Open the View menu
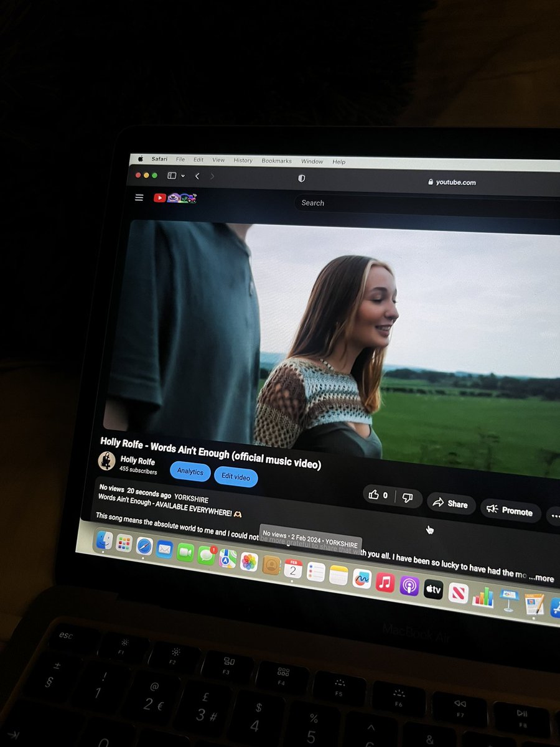The image size is (560, 747). (218, 160)
